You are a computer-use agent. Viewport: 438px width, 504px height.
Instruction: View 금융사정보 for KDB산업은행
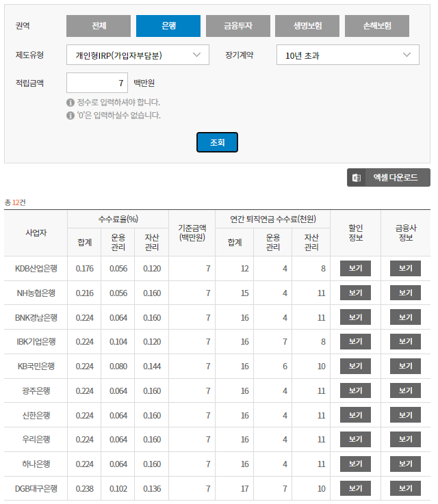pyautogui.click(x=405, y=268)
